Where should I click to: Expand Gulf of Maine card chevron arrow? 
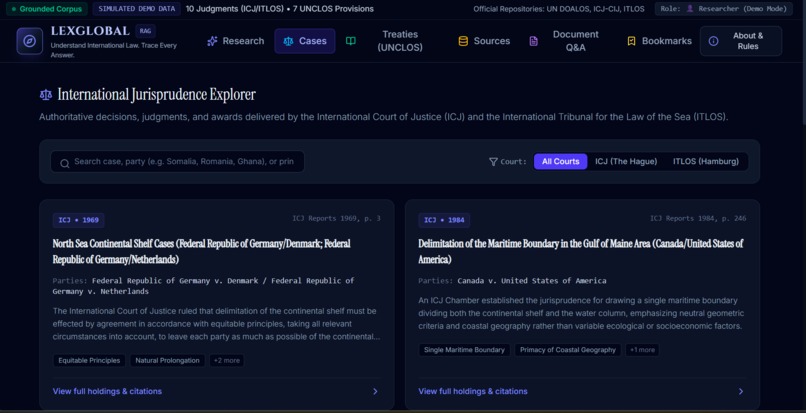741,391
